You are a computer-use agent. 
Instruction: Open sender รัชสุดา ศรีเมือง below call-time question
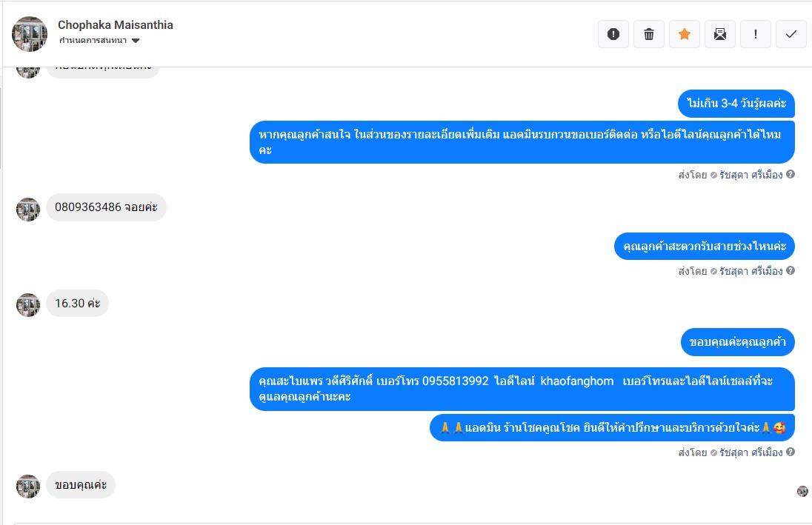pos(751,271)
